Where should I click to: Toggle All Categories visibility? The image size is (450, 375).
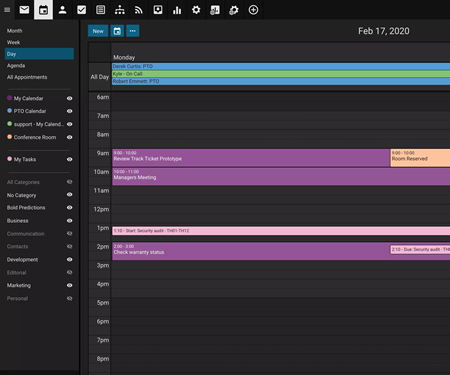69,182
